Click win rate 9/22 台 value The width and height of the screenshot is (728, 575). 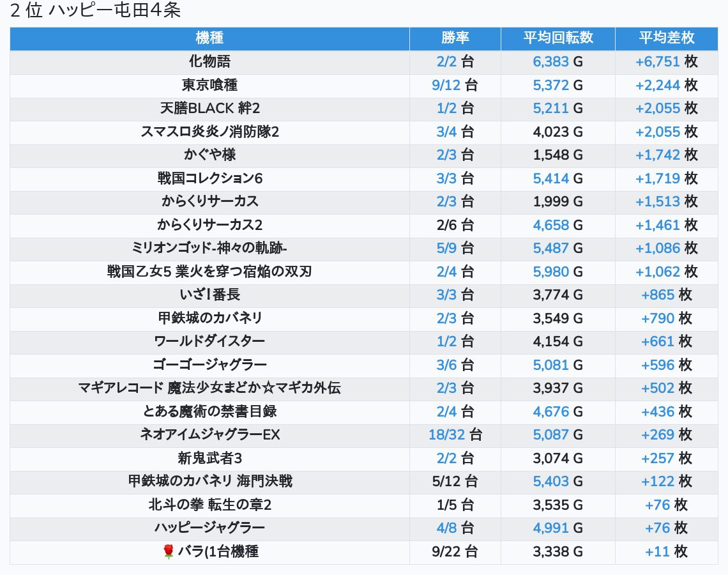coord(455,552)
